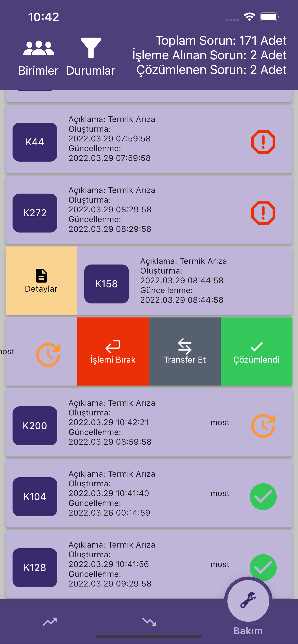The height and width of the screenshot is (644, 298).
Task: Select the K44 unit badge
Action: tap(35, 142)
